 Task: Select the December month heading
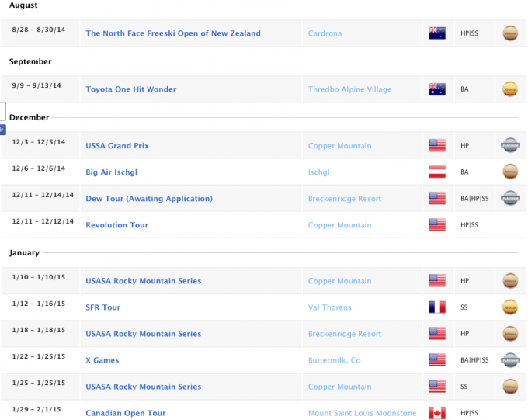tap(29, 117)
